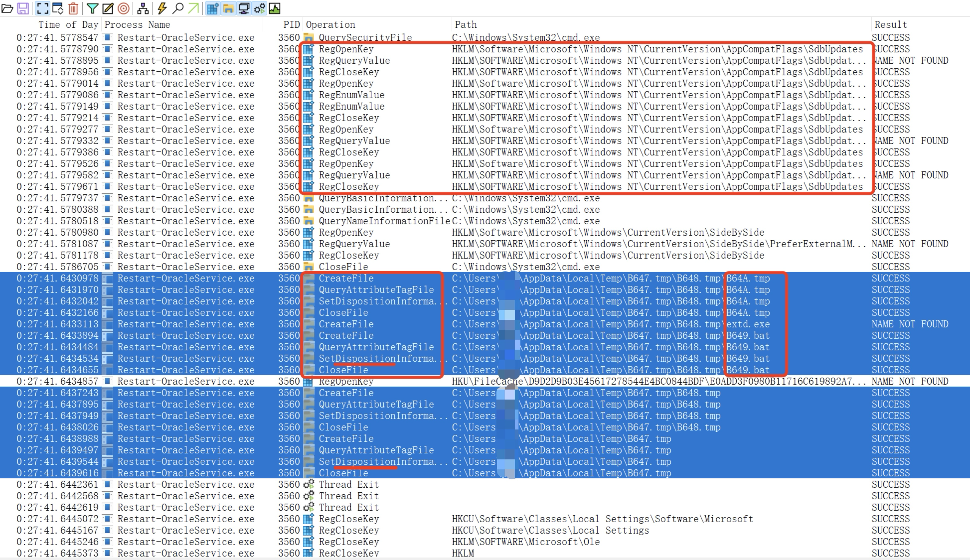Open the Process Tree view
This screenshot has width=970, height=560.
(x=143, y=8)
